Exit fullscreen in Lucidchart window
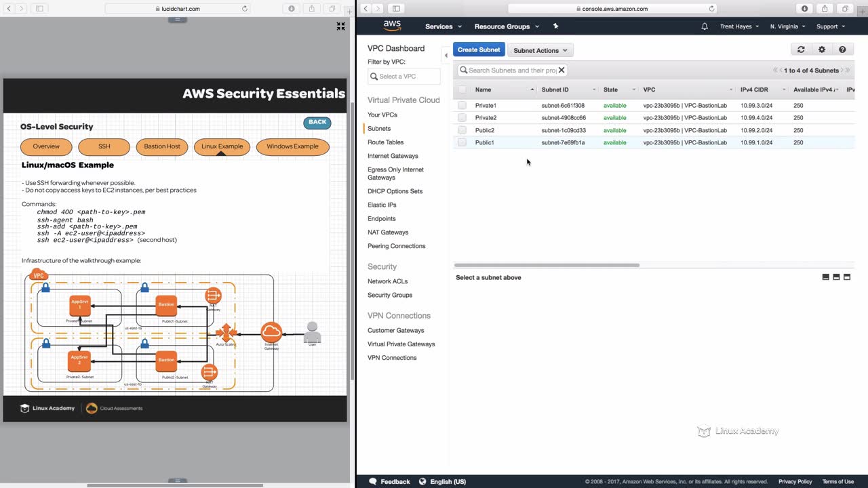Screen dimensions: 868x488 click(x=341, y=26)
